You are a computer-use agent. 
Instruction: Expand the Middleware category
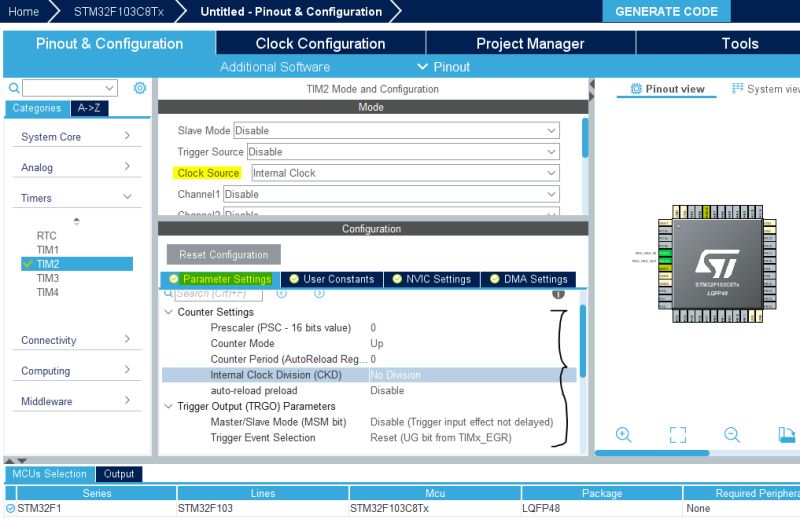click(77, 401)
